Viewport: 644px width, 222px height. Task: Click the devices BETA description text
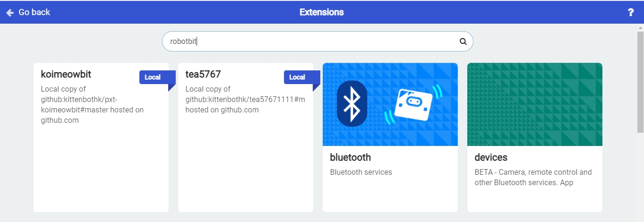533,177
